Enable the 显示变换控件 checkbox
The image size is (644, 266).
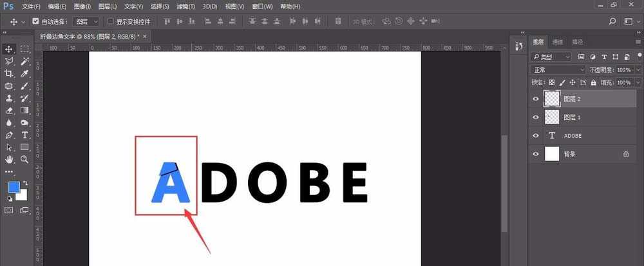(x=110, y=21)
